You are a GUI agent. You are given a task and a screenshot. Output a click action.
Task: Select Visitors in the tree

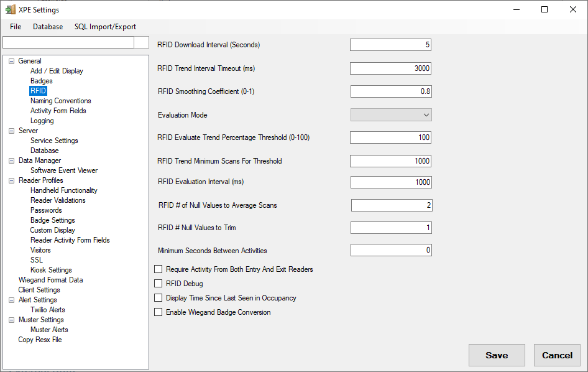[40, 250]
